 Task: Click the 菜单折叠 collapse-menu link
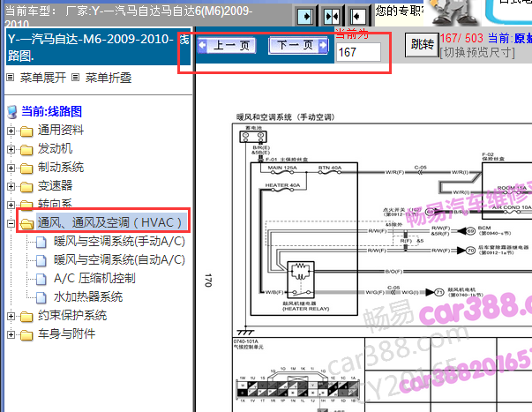109,78
